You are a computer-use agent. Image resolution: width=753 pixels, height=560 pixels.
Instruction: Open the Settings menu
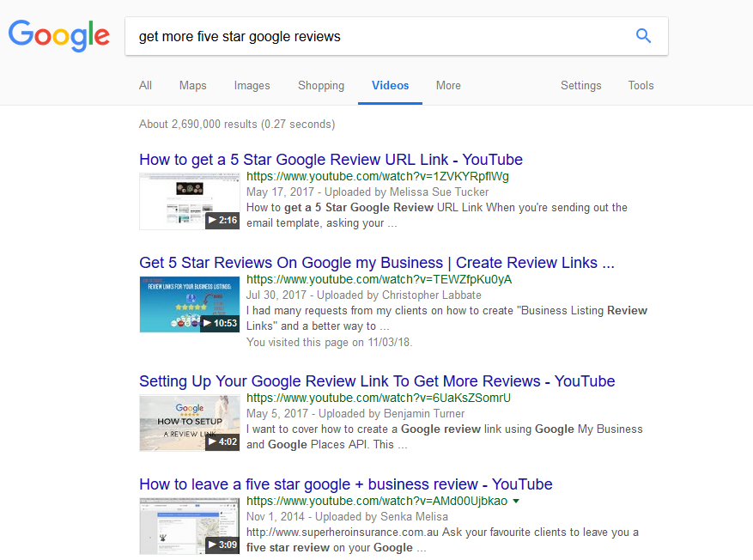pos(581,86)
